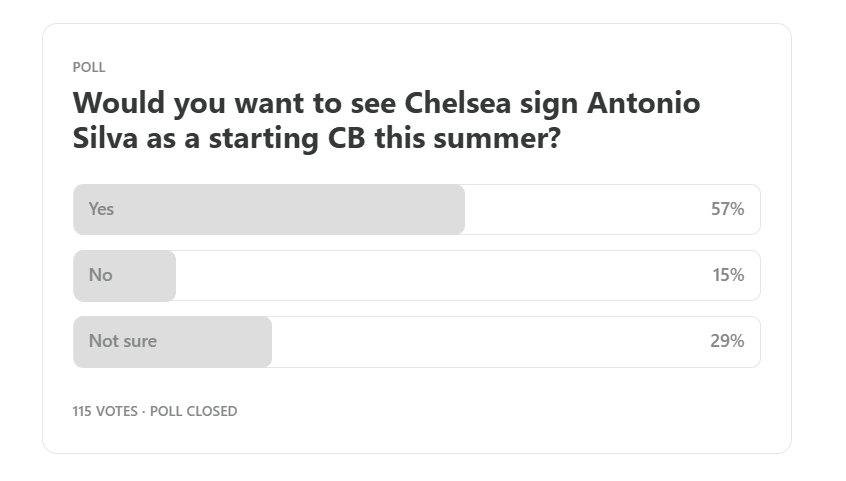Screen dimensions: 846x481
Task: Choose the Not sure poll option
Action: coord(417,342)
